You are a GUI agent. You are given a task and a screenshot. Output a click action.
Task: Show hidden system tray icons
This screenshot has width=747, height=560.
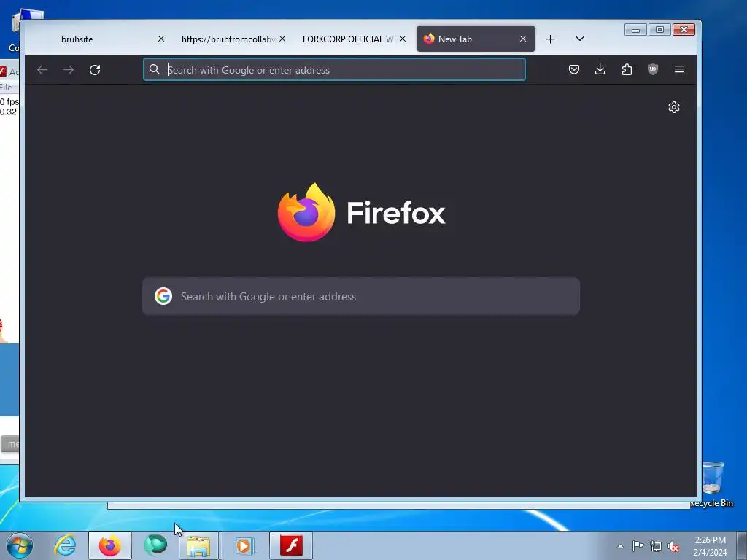[x=620, y=546]
